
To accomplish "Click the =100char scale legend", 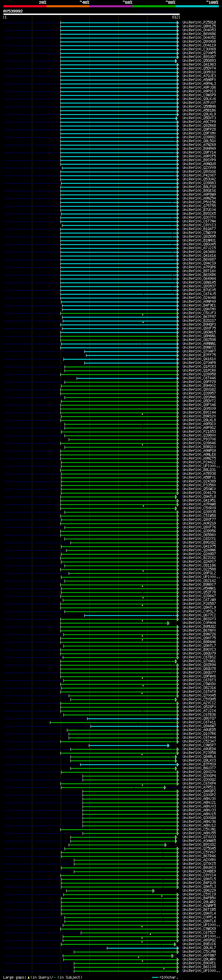I will (x=165, y=977).
